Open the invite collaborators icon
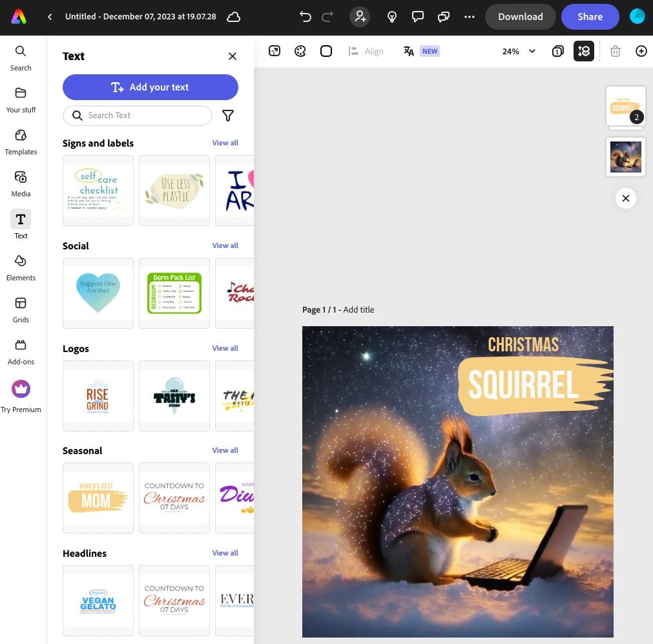The image size is (653, 644). 360,17
